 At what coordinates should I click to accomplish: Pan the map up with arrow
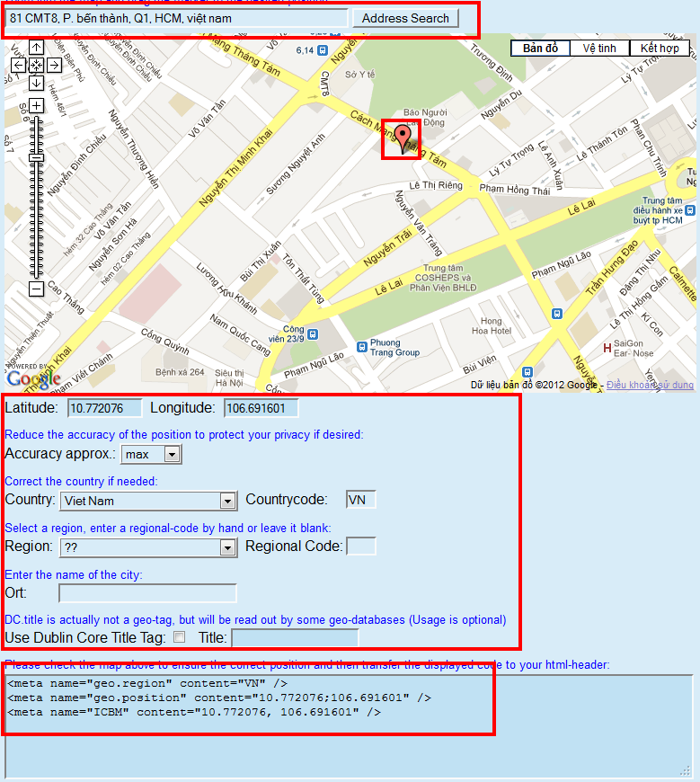tap(36, 48)
